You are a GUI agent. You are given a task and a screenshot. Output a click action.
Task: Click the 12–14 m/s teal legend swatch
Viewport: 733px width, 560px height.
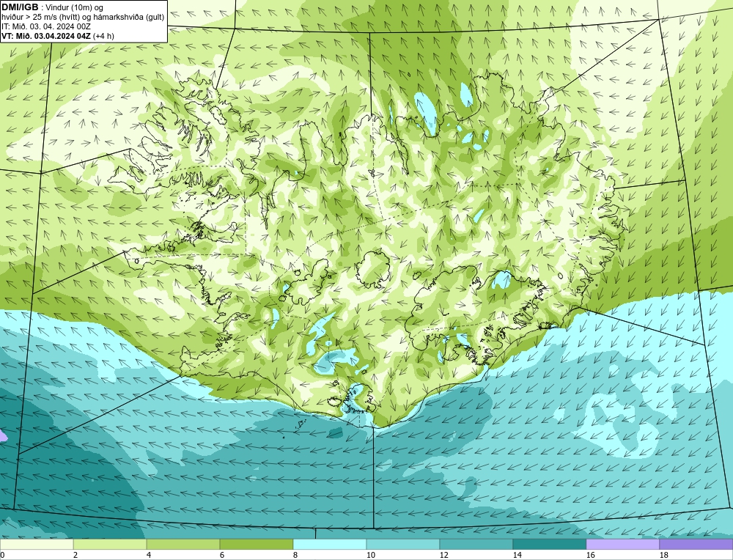[476, 544]
